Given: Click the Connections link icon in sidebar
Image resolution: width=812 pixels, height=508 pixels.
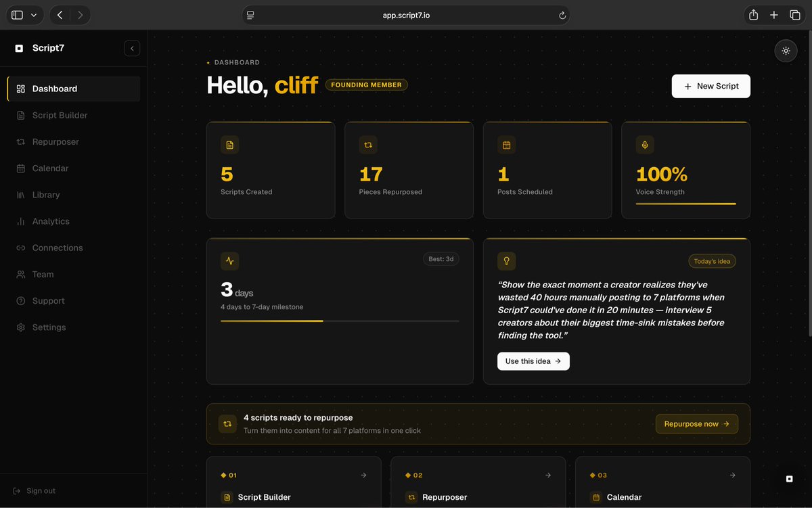Looking at the screenshot, I should click(x=20, y=248).
